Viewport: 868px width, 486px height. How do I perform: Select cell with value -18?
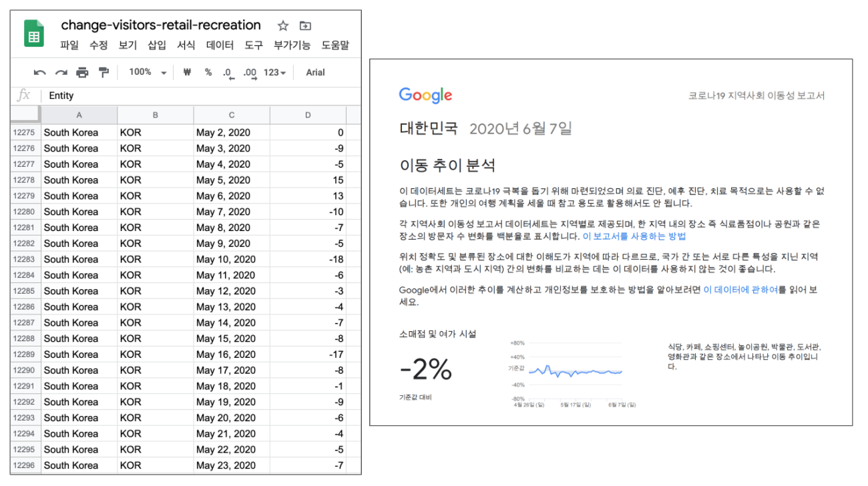(308, 259)
